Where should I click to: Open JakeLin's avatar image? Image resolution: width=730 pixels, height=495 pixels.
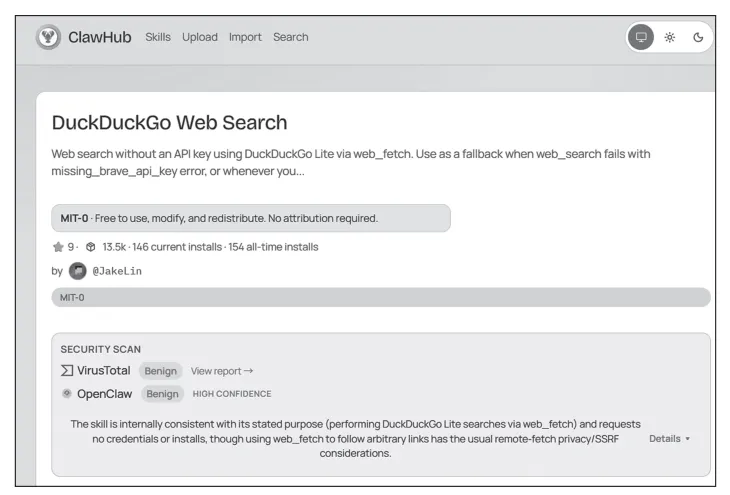click(x=78, y=271)
